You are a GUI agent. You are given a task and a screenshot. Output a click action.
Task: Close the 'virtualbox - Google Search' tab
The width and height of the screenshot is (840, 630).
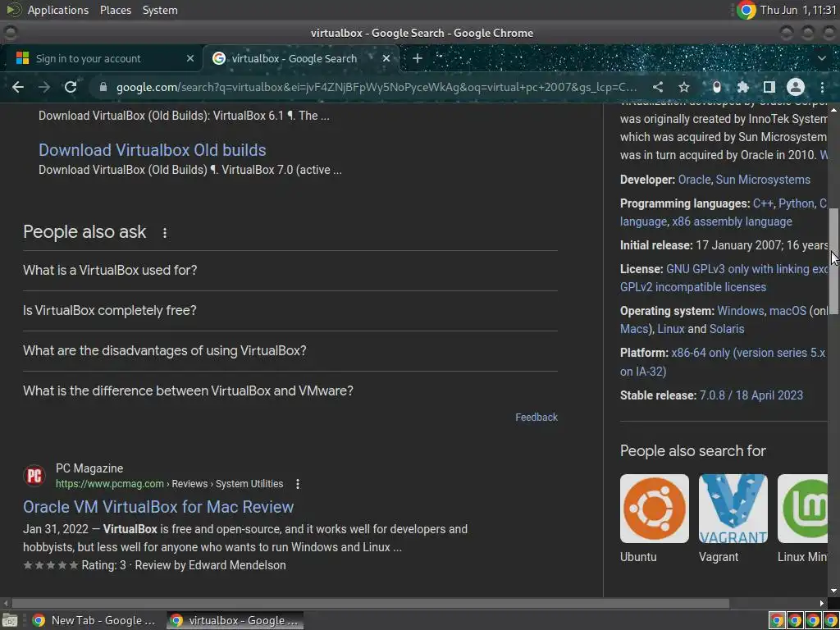pyautogui.click(x=386, y=58)
